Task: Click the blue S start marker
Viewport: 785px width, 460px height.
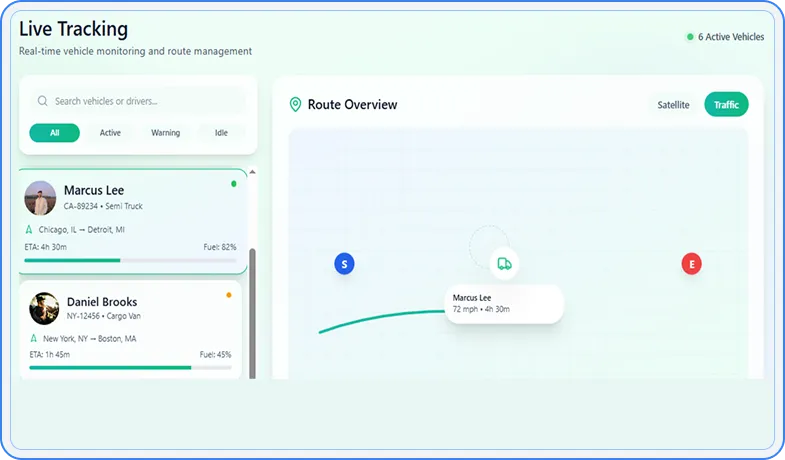Action: [344, 264]
